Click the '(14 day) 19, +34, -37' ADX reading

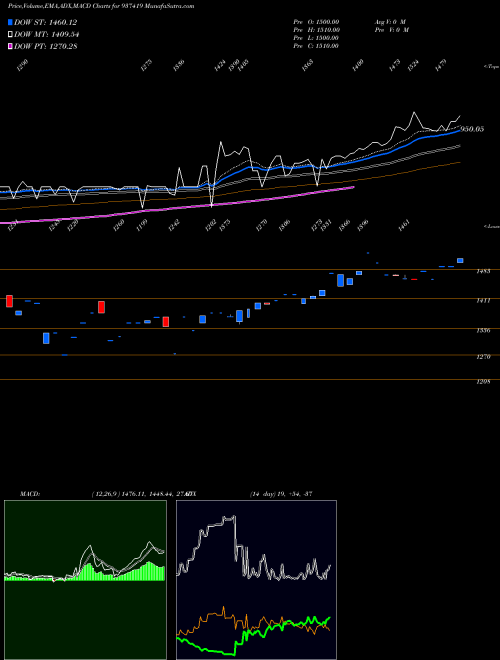click(x=280, y=494)
